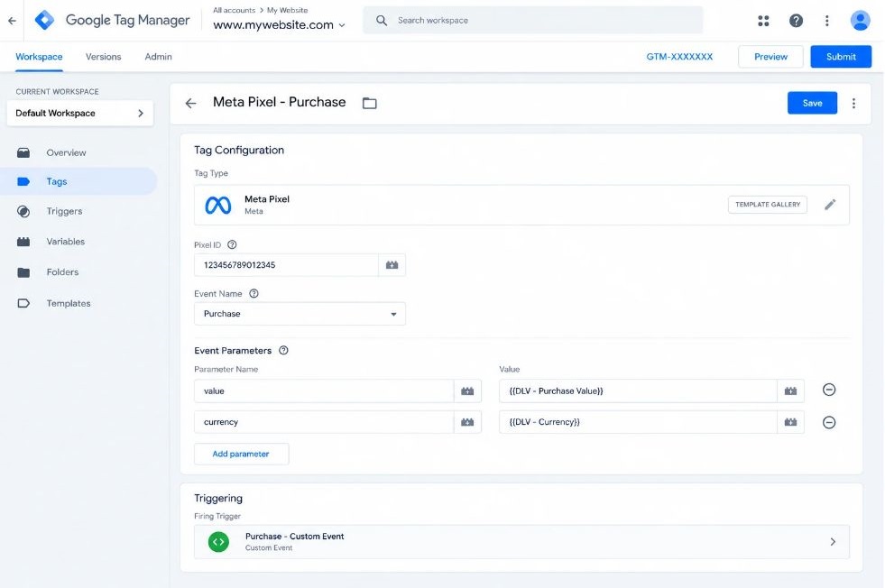Click the Pixel ID input field
The height and width of the screenshot is (588, 885).
tap(286, 265)
